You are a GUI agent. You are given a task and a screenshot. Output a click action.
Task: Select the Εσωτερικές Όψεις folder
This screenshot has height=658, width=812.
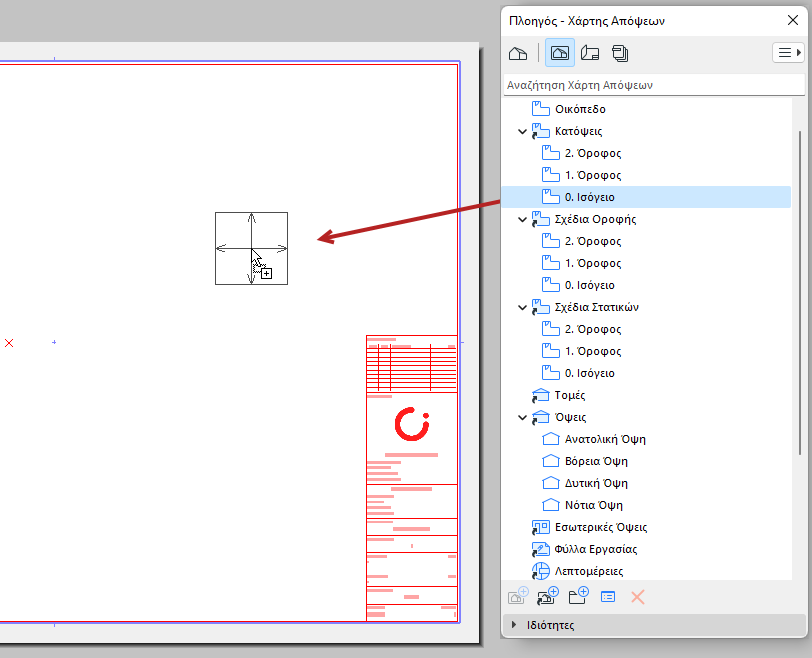click(x=589, y=528)
